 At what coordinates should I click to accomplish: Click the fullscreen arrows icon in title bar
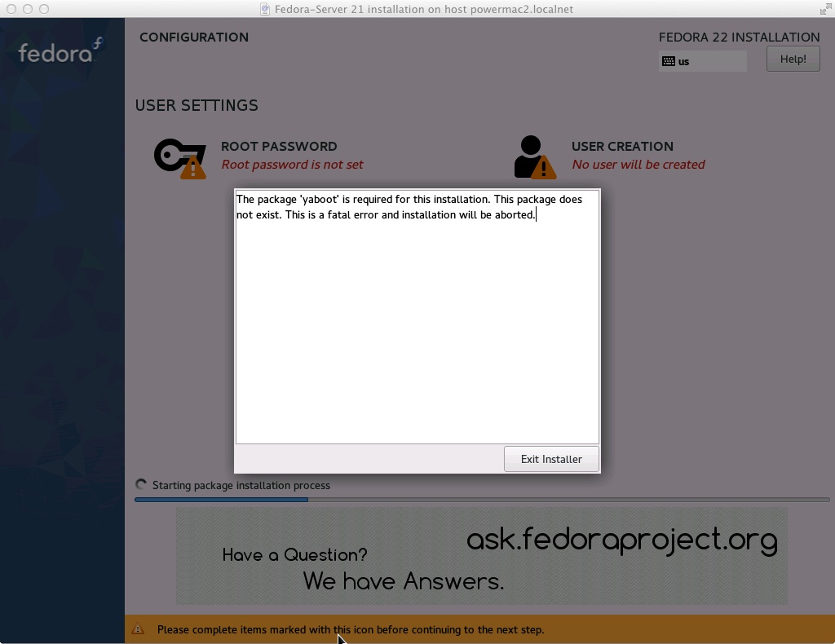click(x=825, y=9)
